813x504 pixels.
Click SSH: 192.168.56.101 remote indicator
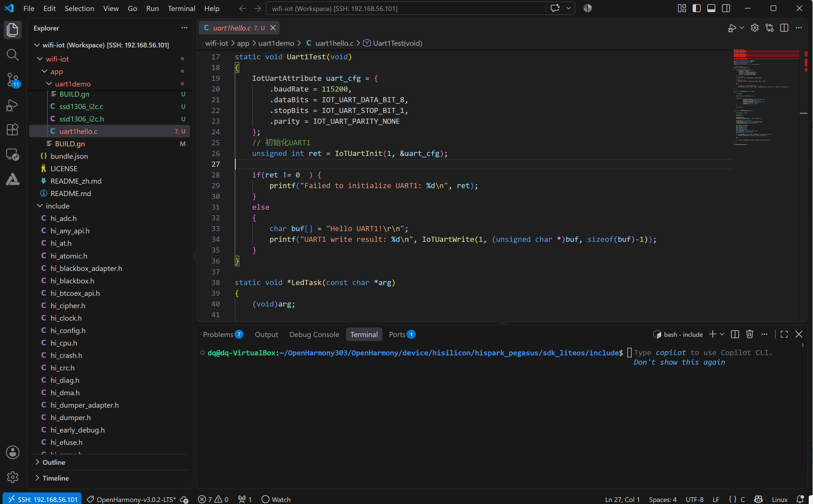point(42,499)
